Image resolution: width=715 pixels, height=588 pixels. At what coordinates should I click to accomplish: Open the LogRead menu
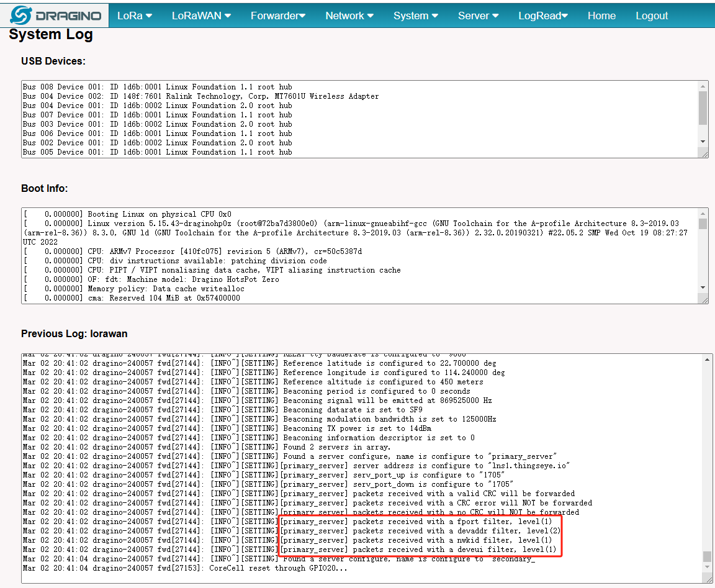point(542,16)
